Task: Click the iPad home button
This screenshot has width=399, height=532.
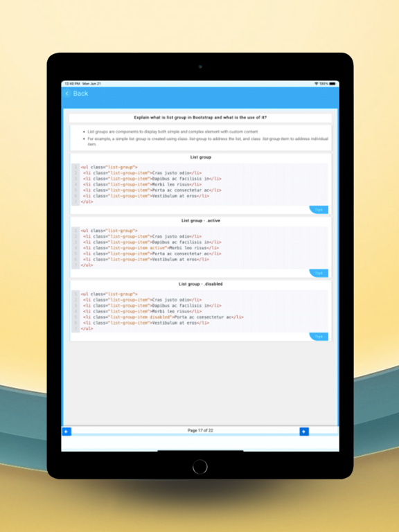Action: point(199,467)
